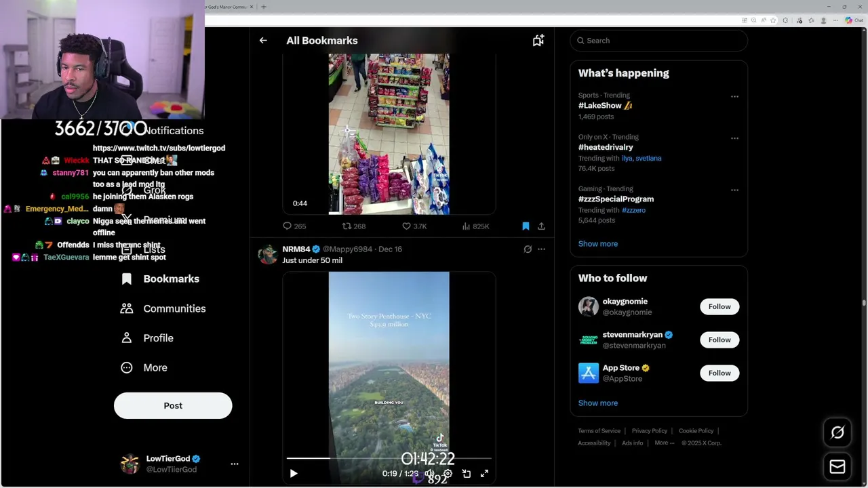This screenshot has width=868, height=488.
Task: View analytics showing 825K views
Action: (475, 226)
